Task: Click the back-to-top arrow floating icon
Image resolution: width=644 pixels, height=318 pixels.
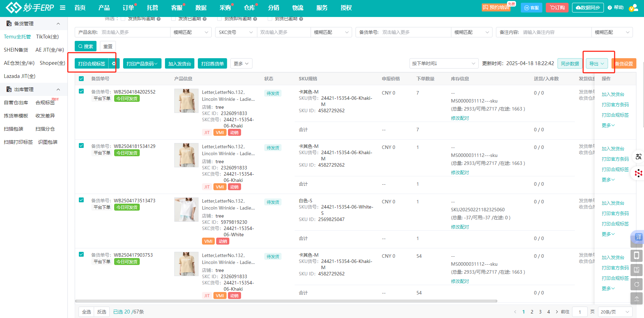Action: point(636,299)
